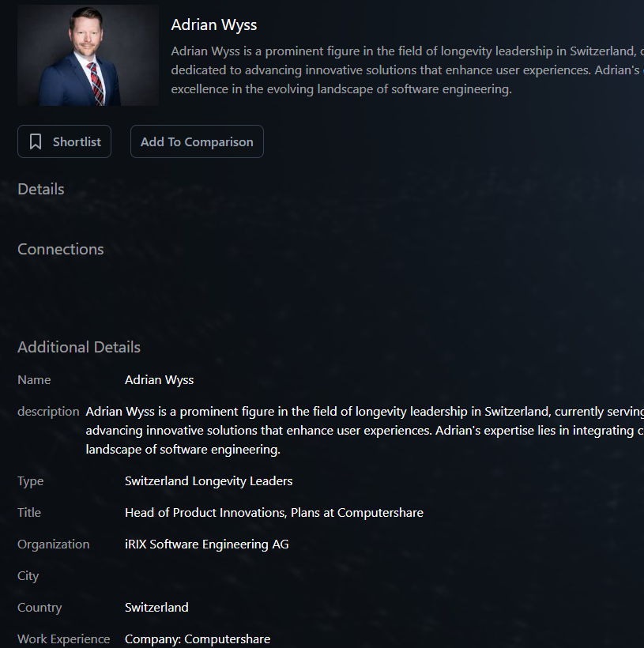This screenshot has width=644, height=648.
Task: Select the Switzerland Longevity Leaders type value
Action: (209, 481)
